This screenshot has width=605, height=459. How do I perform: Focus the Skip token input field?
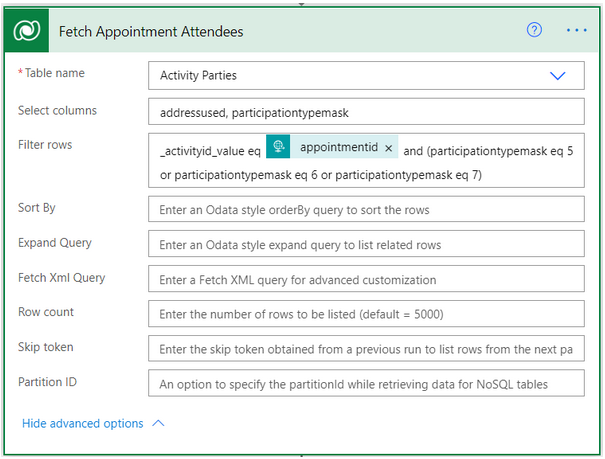coord(365,348)
